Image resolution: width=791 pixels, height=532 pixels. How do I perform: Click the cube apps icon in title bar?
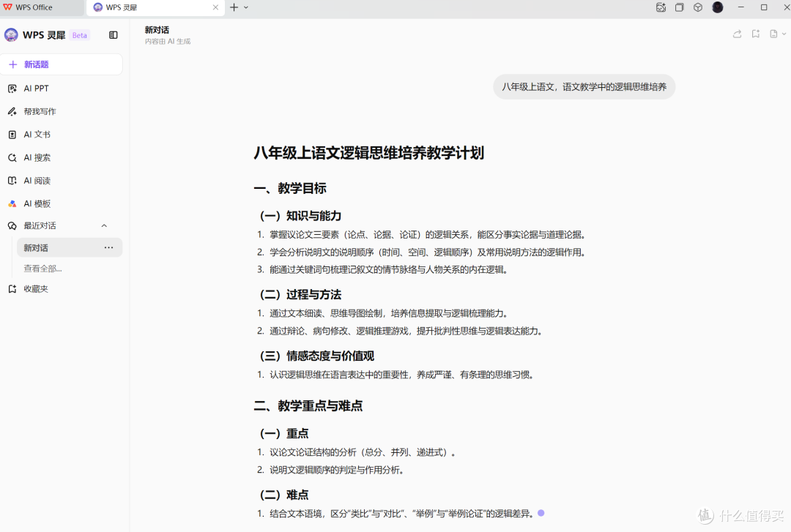[x=698, y=7]
